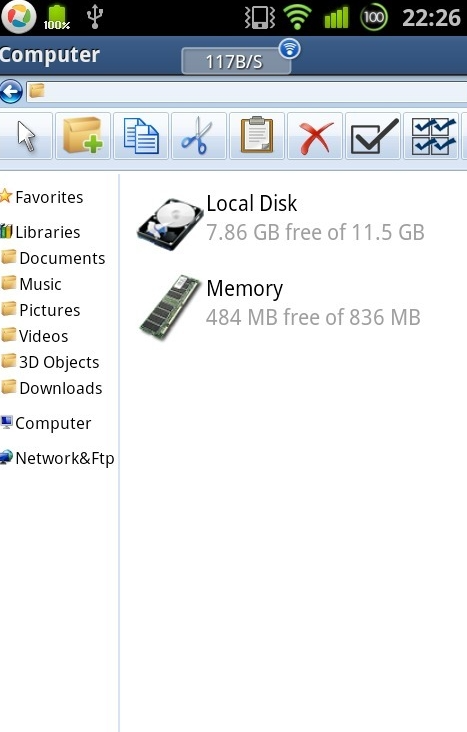Screen dimensions: 467x732
Task: Paste with the clipboard icon
Action: coord(257,136)
